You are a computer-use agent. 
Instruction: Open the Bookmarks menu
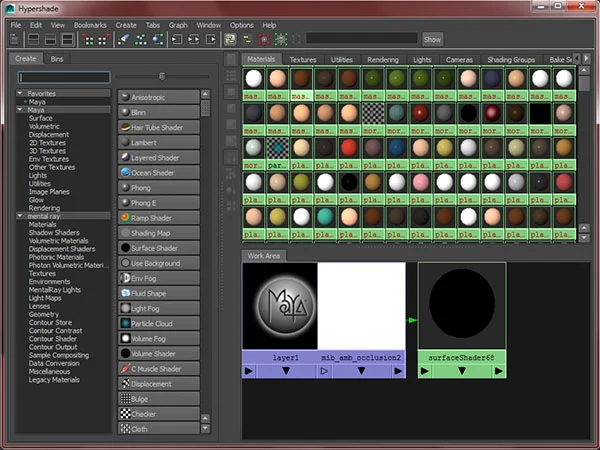pos(90,25)
